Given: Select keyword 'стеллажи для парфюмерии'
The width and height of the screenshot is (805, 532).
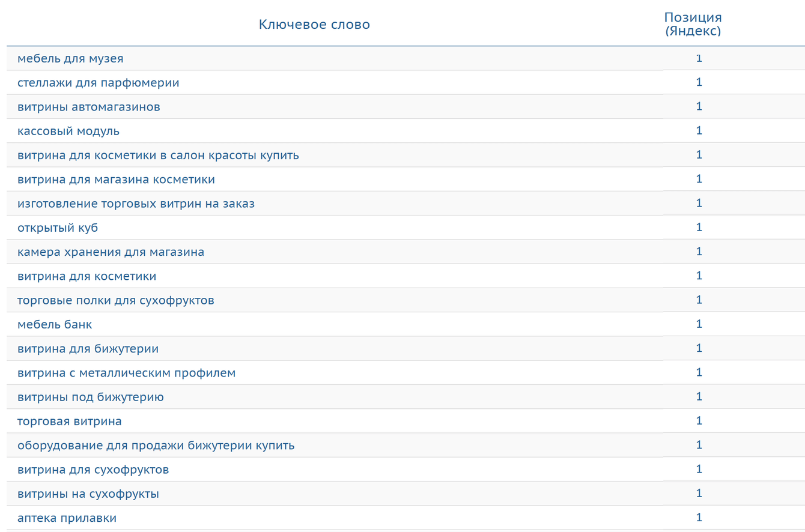Looking at the screenshot, I should tap(99, 83).
